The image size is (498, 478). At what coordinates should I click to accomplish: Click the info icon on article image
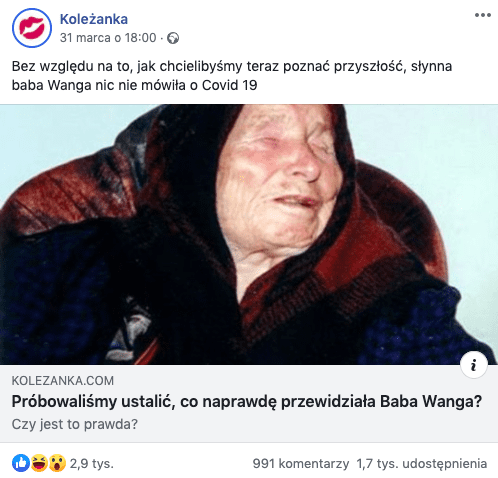coord(474,365)
